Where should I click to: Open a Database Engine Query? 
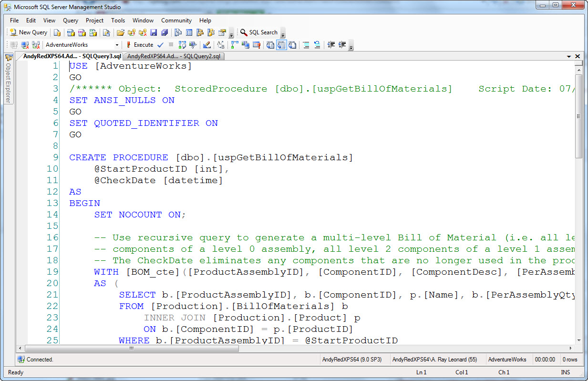tap(58, 32)
